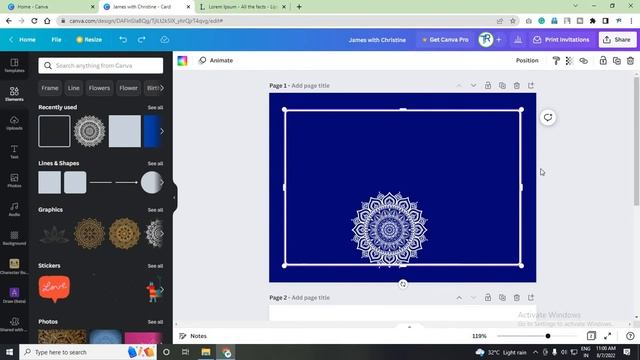Go back to Home
This screenshot has width=640, height=360.
tap(22, 40)
